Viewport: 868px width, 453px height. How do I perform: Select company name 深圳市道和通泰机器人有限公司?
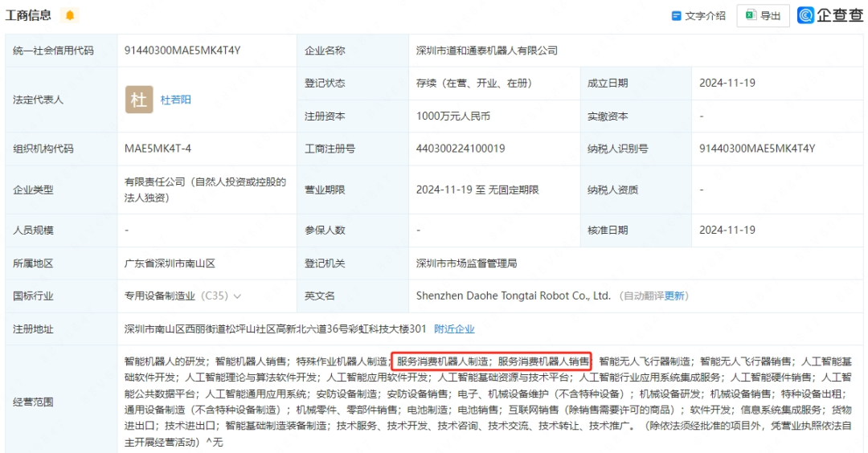486,51
